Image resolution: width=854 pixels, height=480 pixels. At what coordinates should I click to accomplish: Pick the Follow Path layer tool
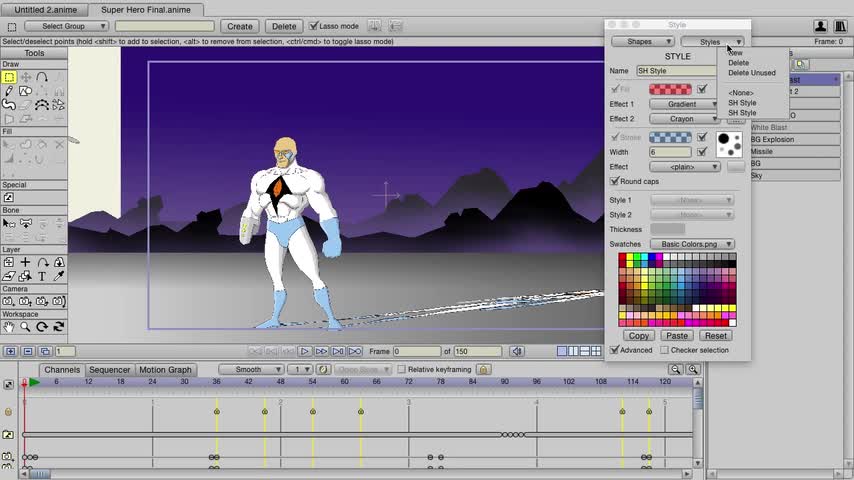42,263
